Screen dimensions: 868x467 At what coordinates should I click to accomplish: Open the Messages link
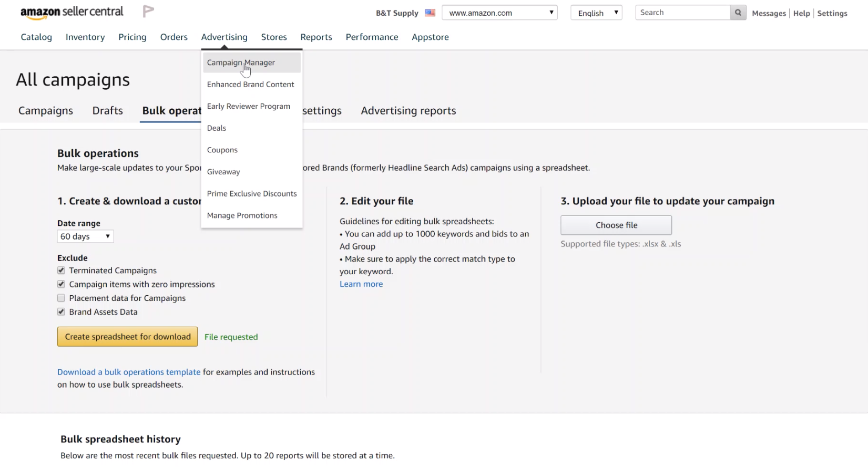click(769, 13)
